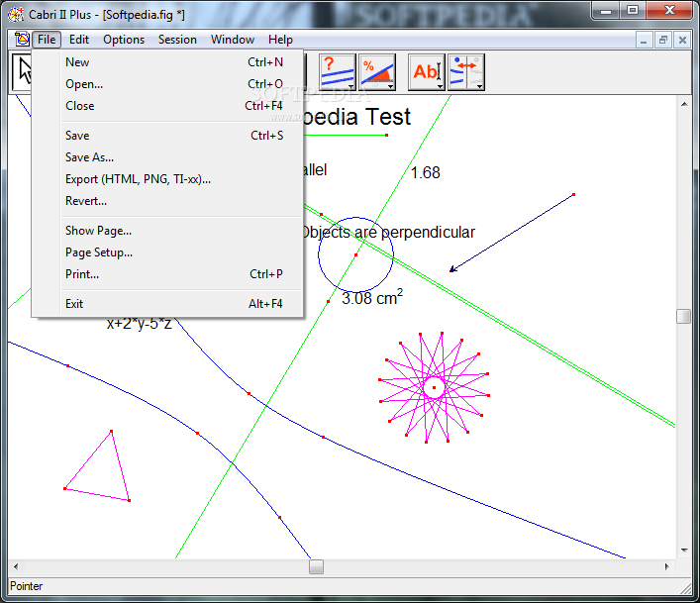This screenshot has width=700, height=603.
Task: Click the window resize grip in status bar
Action: 686,589
